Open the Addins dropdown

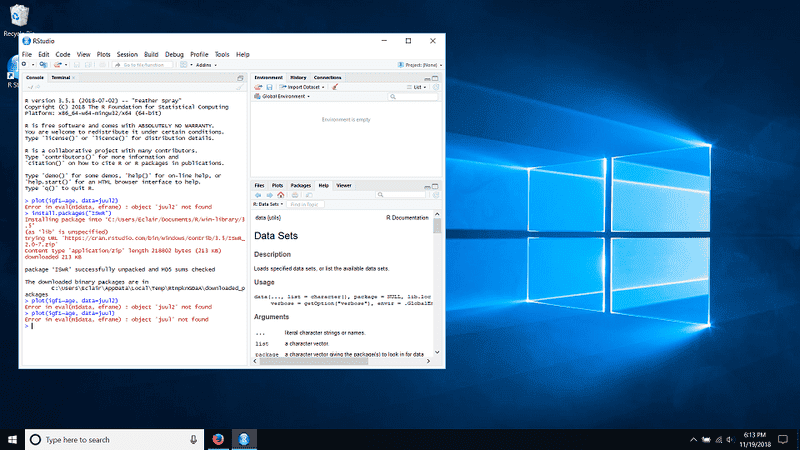(204, 64)
